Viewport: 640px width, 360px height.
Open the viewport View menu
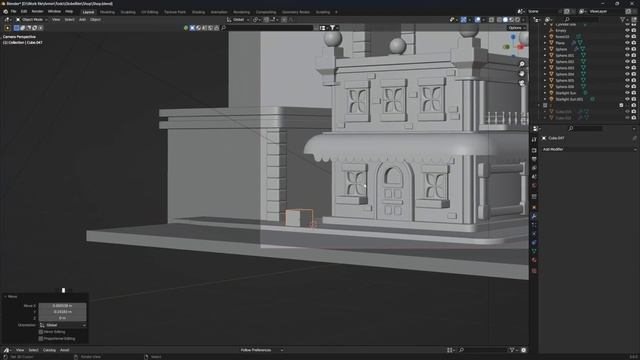(x=56, y=20)
